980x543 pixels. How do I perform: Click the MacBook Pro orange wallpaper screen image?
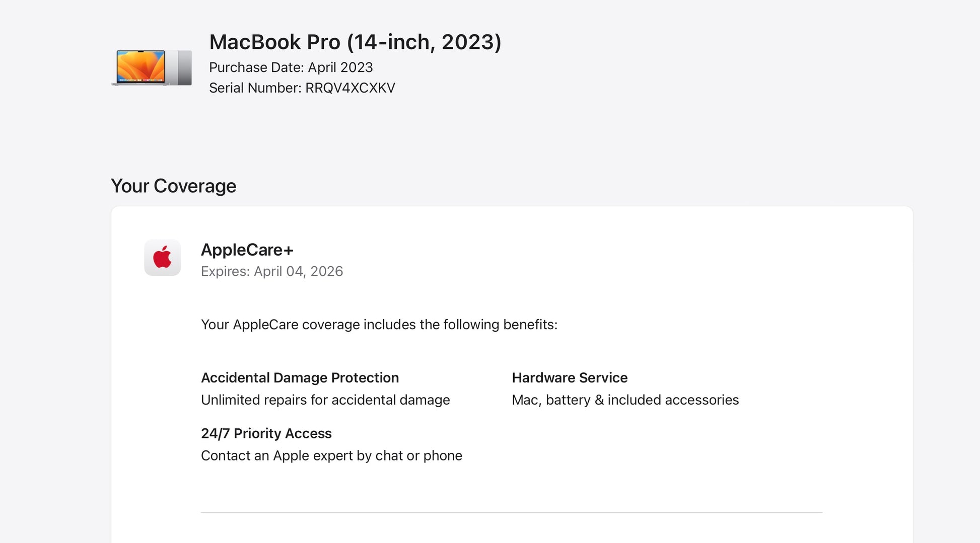tap(141, 66)
